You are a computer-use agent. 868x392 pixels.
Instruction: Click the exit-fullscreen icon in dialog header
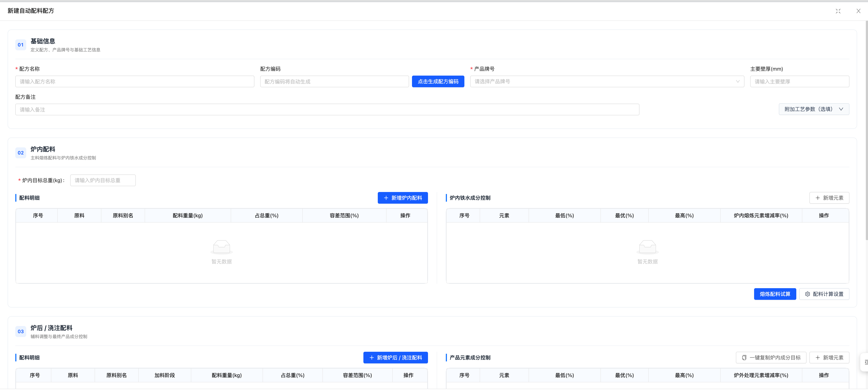(838, 11)
